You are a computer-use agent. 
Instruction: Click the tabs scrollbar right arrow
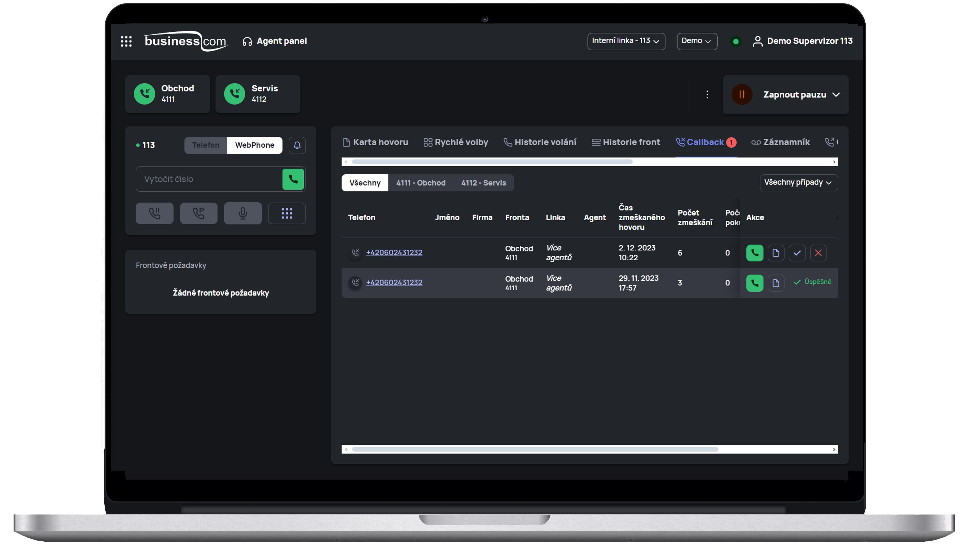(x=834, y=162)
